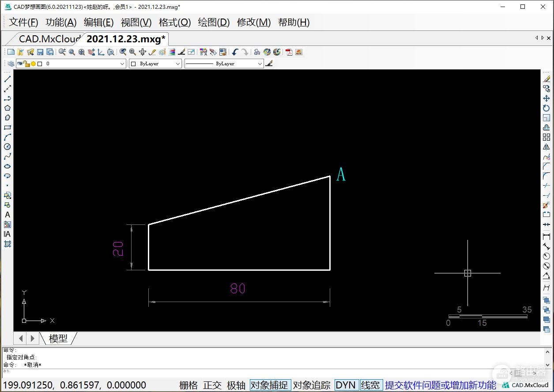Image resolution: width=554 pixels, height=392 pixels.
Task: Disable 对象捕捉 object snap
Action: pyautogui.click(x=269, y=385)
